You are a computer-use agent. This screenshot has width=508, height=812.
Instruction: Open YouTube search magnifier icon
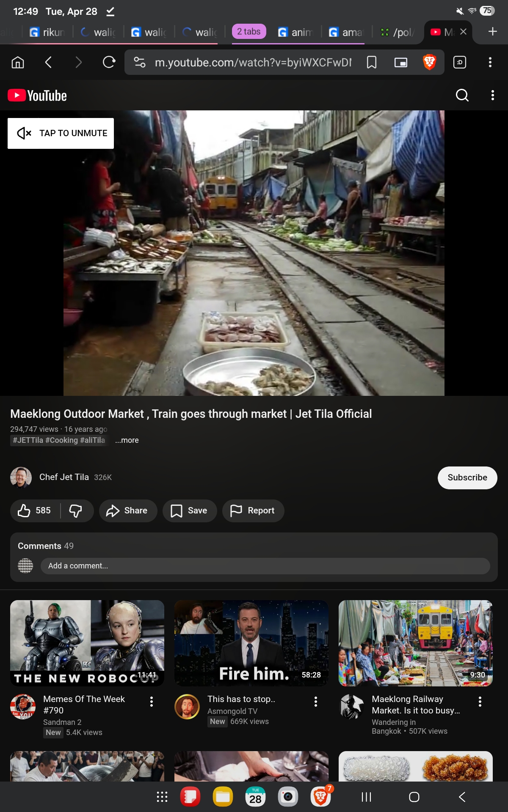coord(462,95)
